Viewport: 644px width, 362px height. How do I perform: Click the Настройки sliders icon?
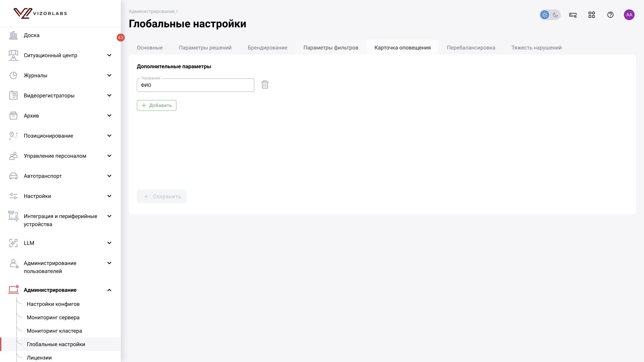(x=13, y=196)
